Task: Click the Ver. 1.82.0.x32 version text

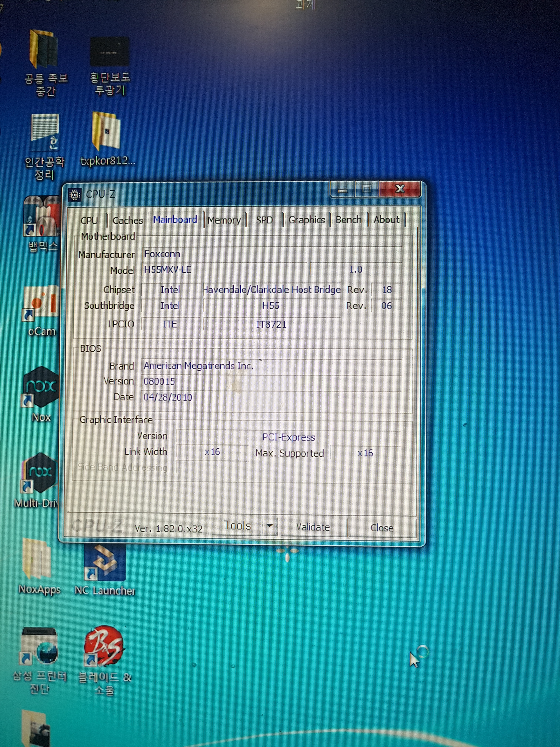Action: coord(169,529)
